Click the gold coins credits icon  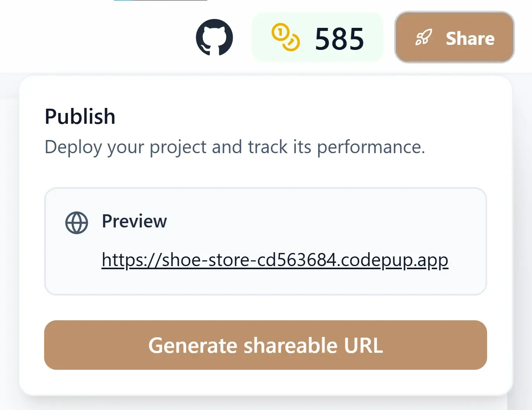coord(285,38)
